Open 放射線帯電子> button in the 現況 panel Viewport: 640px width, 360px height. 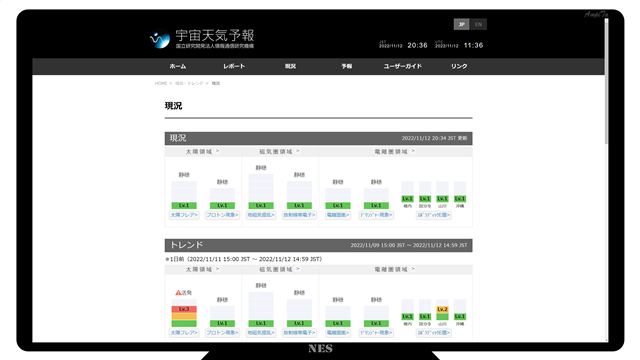299,215
